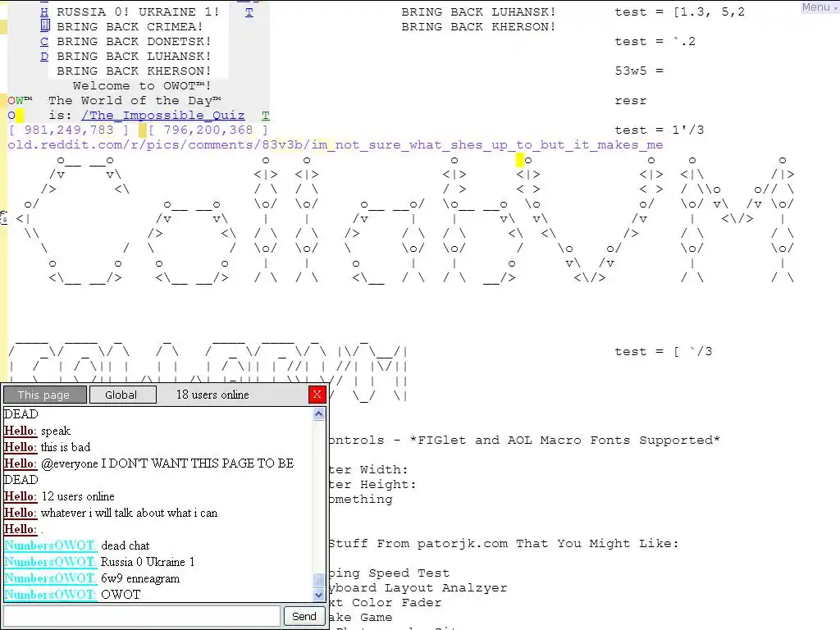Viewport: 840px width, 630px height.
Task: Switch chat to the Global tab
Action: pyautogui.click(x=123, y=395)
